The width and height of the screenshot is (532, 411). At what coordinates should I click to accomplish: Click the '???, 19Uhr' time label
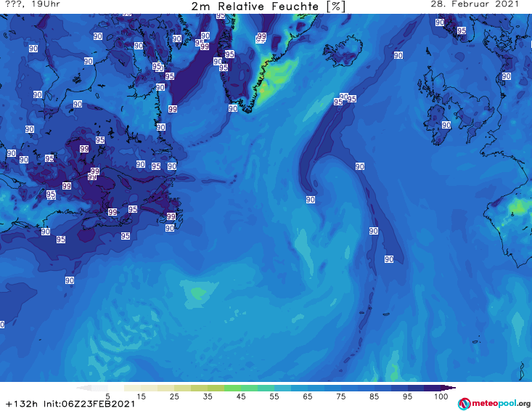point(33,4)
